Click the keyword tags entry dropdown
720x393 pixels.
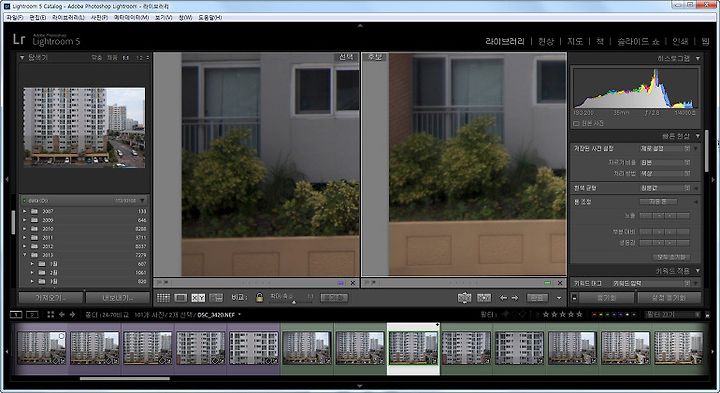pyautogui.click(x=652, y=284)
